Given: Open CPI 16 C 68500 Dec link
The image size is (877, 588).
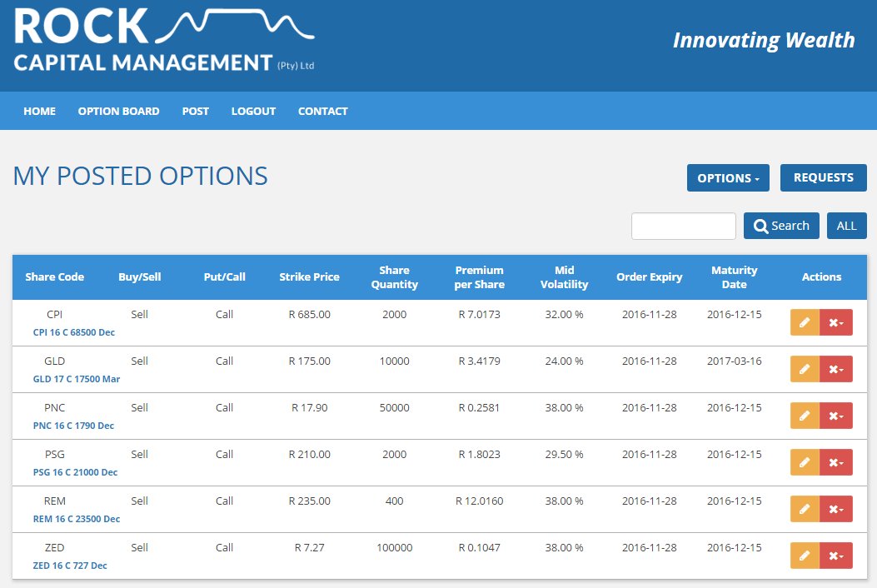Looking at the screenshot, I should pyautogui.click(x=74, y=332).
